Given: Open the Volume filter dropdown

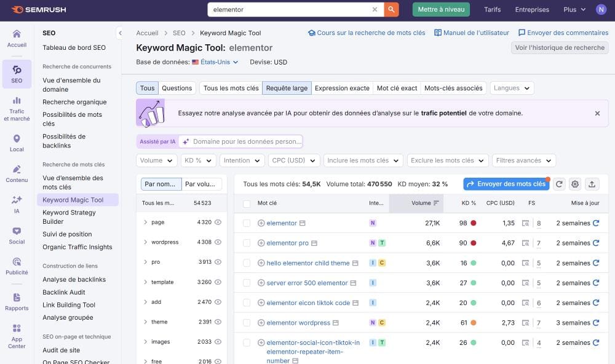Looking at the screenshot, I should [x=156, y=160].
